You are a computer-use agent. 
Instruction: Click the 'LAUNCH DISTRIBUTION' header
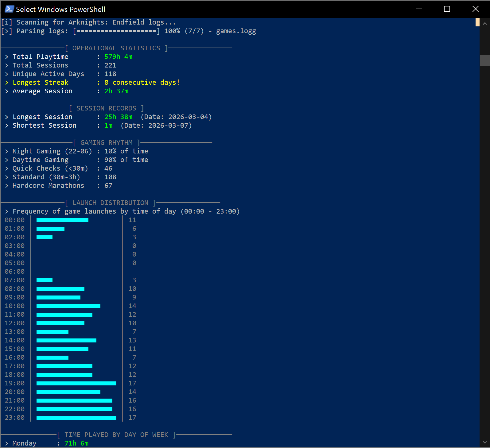coord(111,203)
